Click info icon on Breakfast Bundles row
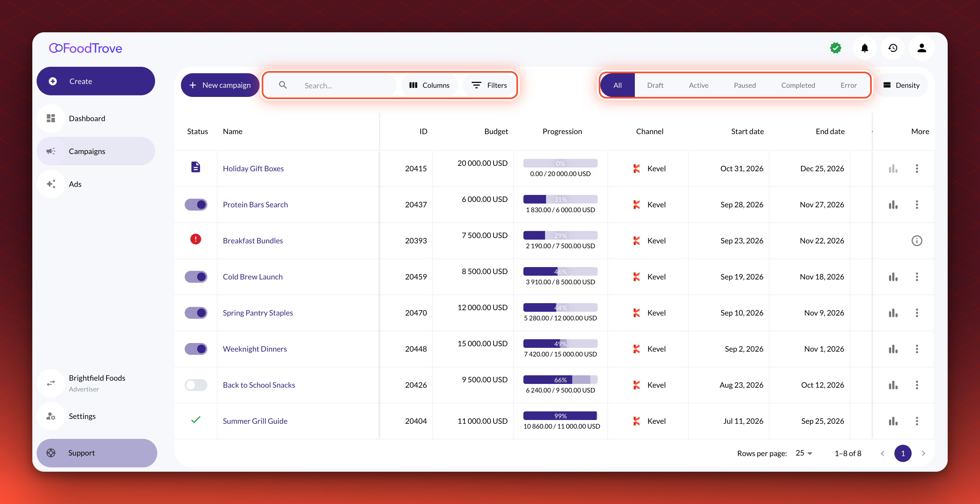 [x=917, y=241]
